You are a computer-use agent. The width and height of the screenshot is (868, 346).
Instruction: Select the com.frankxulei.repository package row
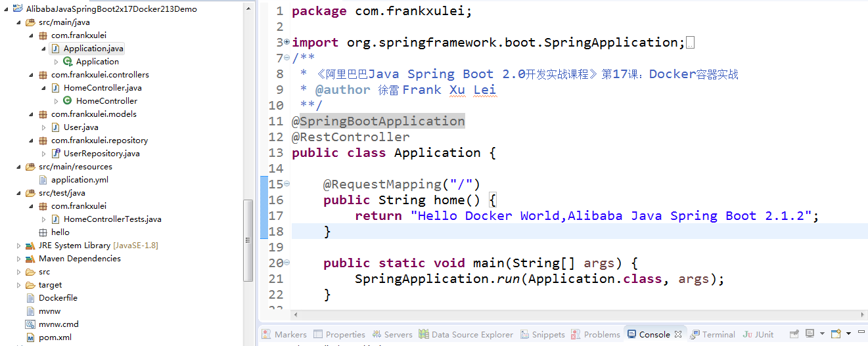(99, 140)
